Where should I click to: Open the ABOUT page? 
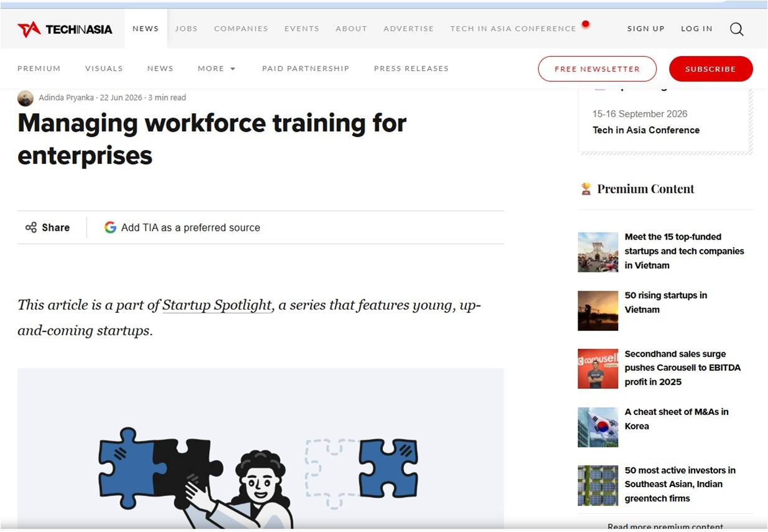coord(351,29)
